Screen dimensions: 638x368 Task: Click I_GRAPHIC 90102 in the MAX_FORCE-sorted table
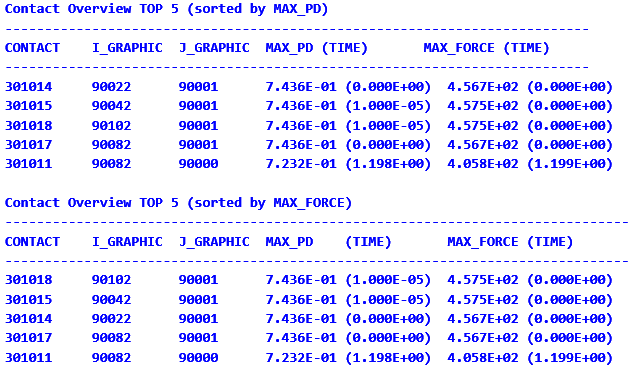pos(111,280)
